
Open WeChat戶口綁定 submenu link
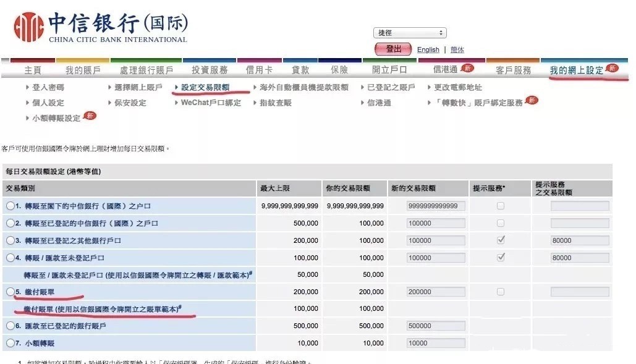pos(211,103)
